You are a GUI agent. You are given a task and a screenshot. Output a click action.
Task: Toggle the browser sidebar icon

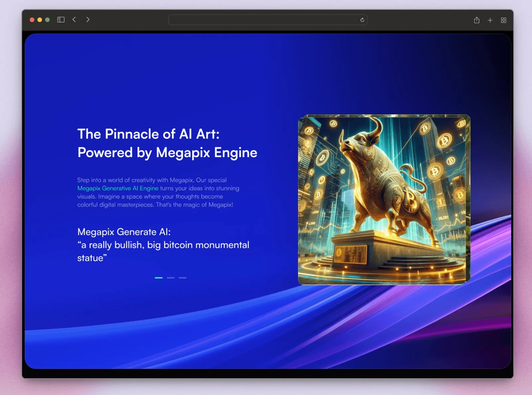61,20
